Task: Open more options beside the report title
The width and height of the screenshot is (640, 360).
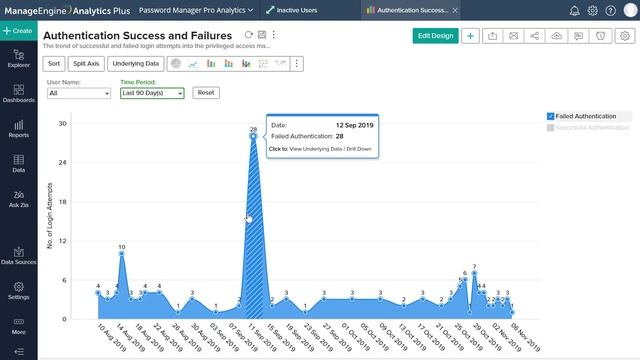Action: click(x=273, y=35)
